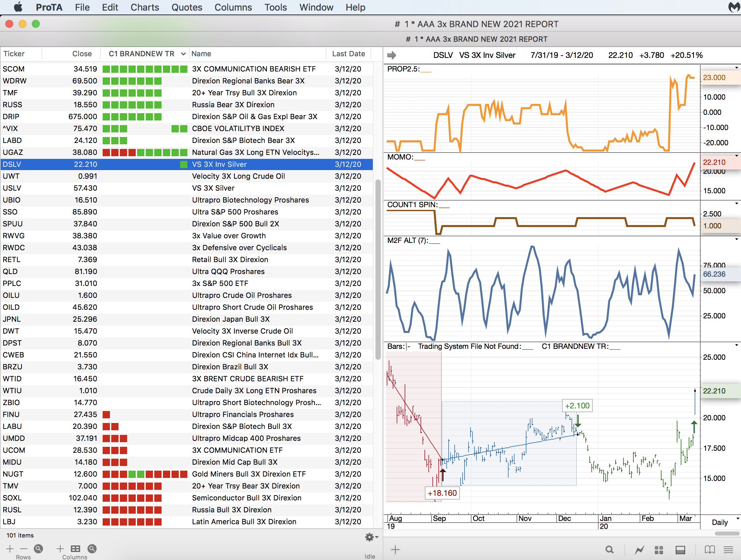Screen dimensions: 741x560
Task: Click the search rows magnifier icon
Action: click(38, 549)
